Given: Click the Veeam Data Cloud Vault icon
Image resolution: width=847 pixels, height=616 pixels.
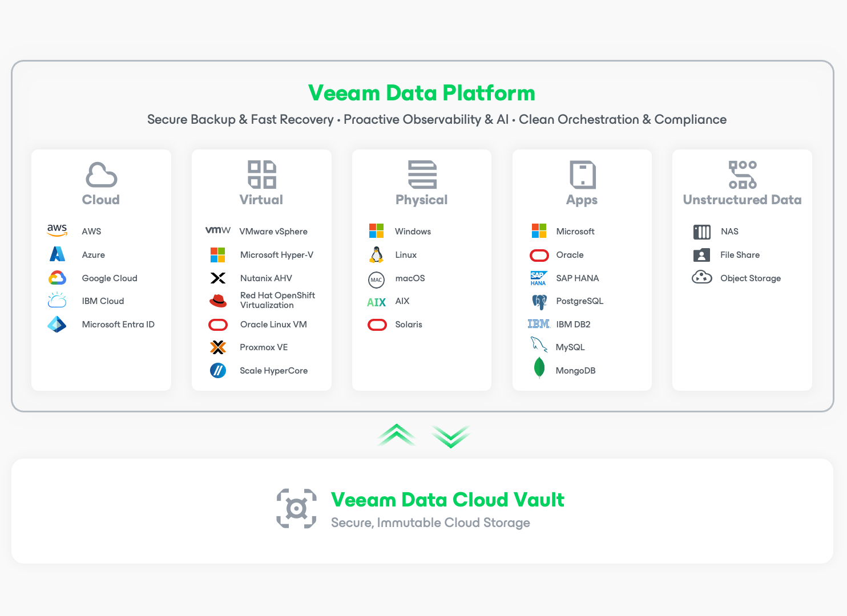Looking at the screenshot, I should [x=296, y=509].
